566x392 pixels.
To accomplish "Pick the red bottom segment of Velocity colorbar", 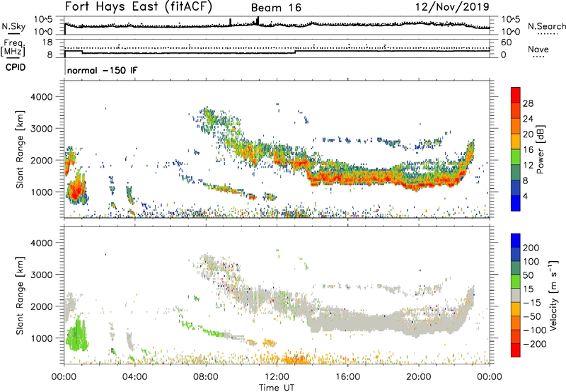I will (x=516, y=350).
